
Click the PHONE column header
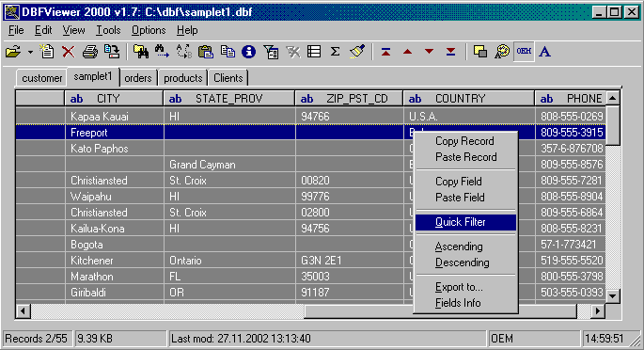point(571,99)
